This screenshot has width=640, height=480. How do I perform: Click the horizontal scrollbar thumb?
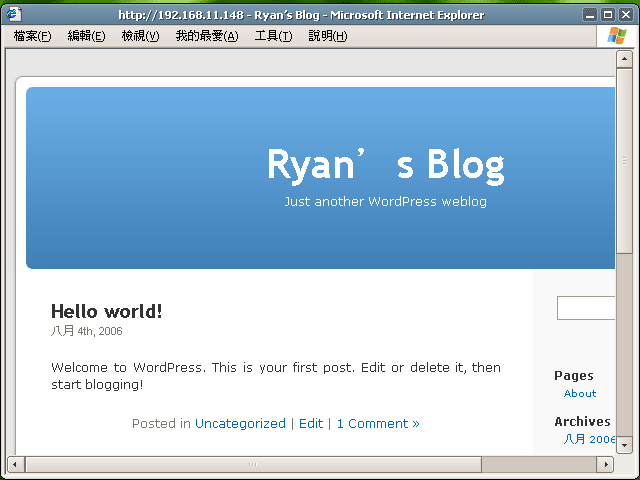point(253,464)
